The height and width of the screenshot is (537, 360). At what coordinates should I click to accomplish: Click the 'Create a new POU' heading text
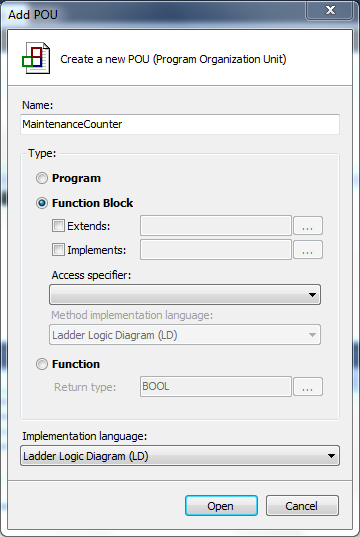pos(173,59)
